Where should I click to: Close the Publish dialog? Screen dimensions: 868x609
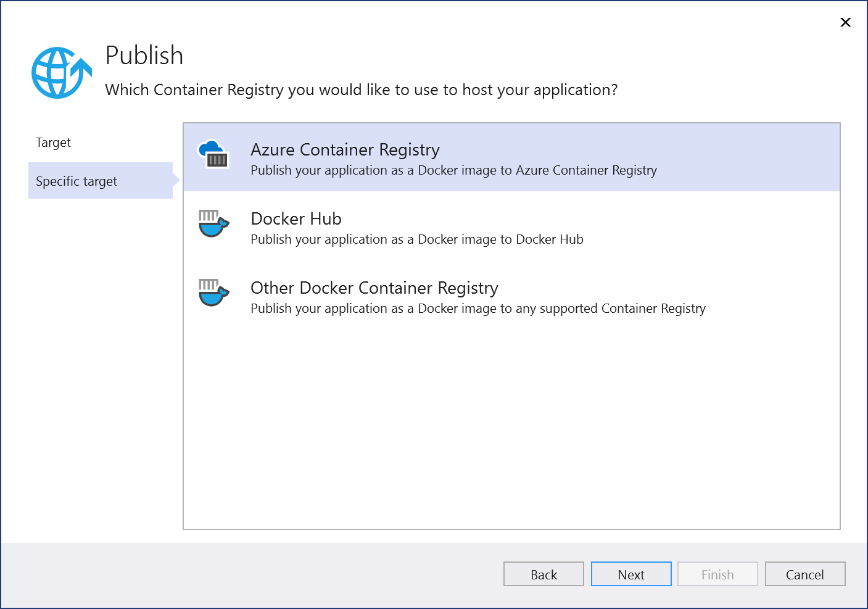(845, 22)
